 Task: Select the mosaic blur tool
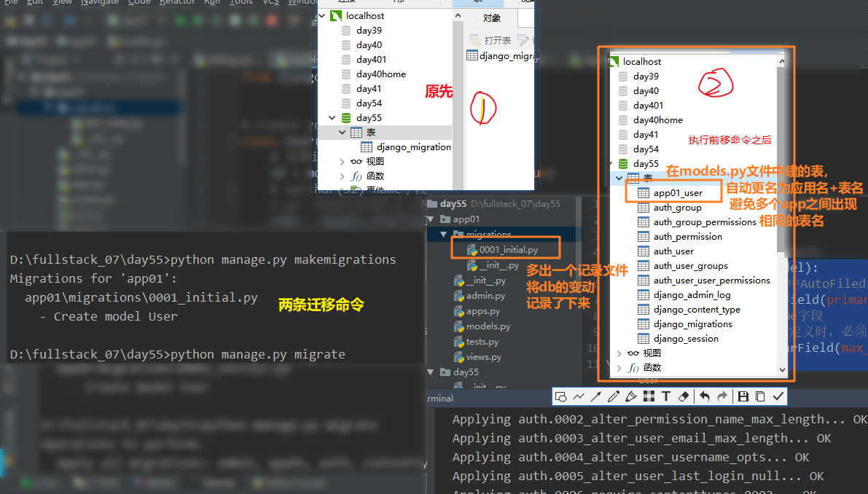point(649,396)
